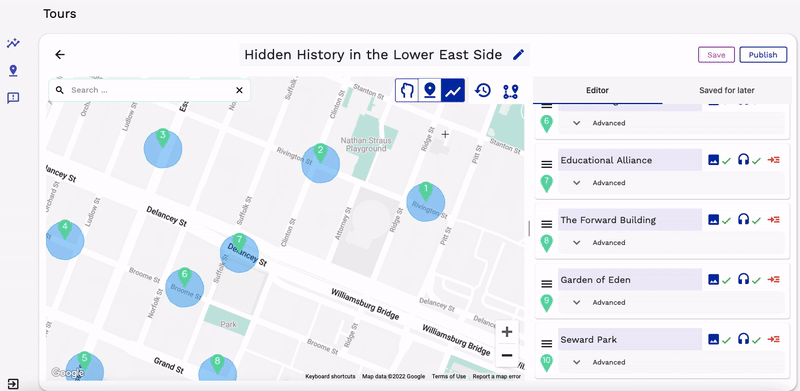This screenshot has height=391, width=800.
Task: Zoom in on the map
Action: [507, 332]
